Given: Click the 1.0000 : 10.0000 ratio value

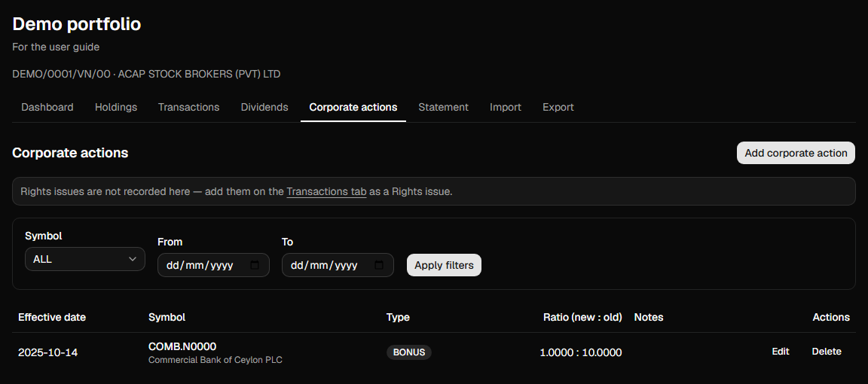Looking at the screenshot, I should point(581,352).
